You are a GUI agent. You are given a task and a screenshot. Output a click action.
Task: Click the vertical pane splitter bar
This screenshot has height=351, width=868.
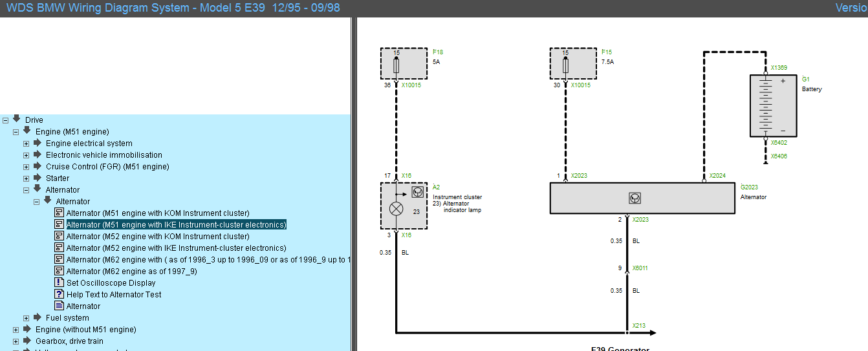pyautogui.click(x=354, y=184)
